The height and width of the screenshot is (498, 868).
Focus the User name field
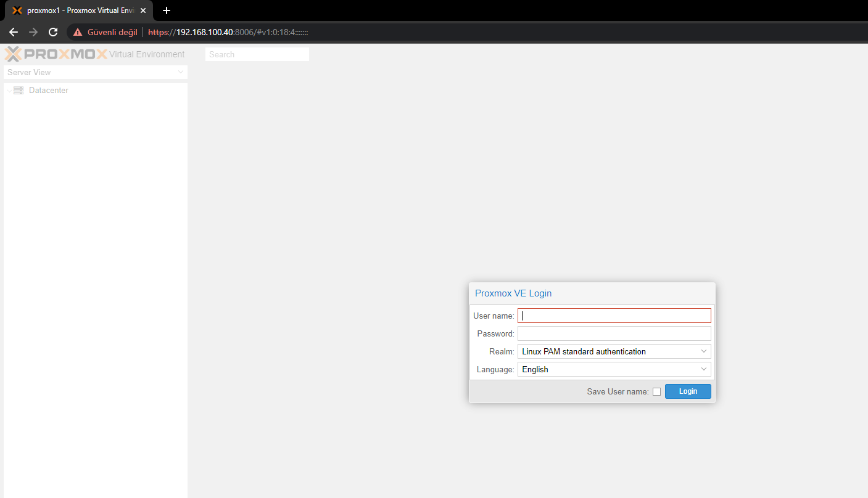pos(614,316)
